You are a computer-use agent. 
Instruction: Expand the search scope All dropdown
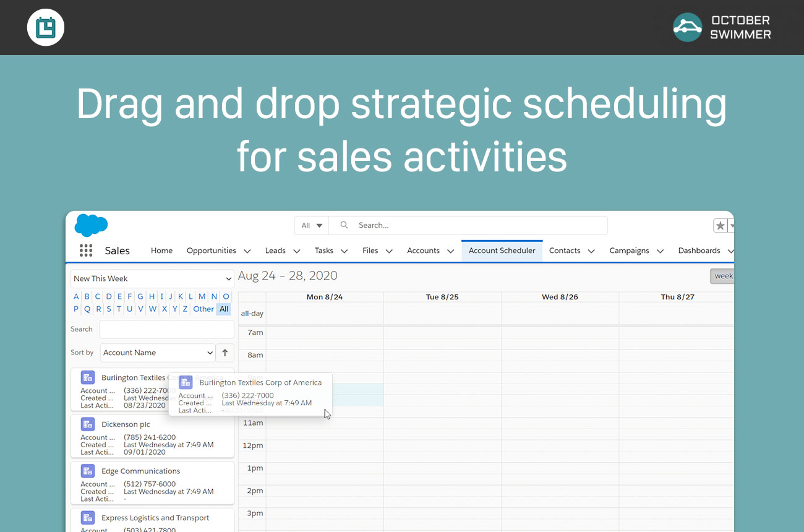click(312, 225)
